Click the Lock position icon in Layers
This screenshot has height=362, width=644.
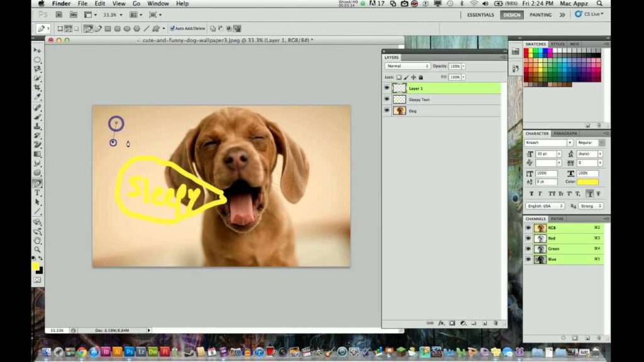pos(413,77)
